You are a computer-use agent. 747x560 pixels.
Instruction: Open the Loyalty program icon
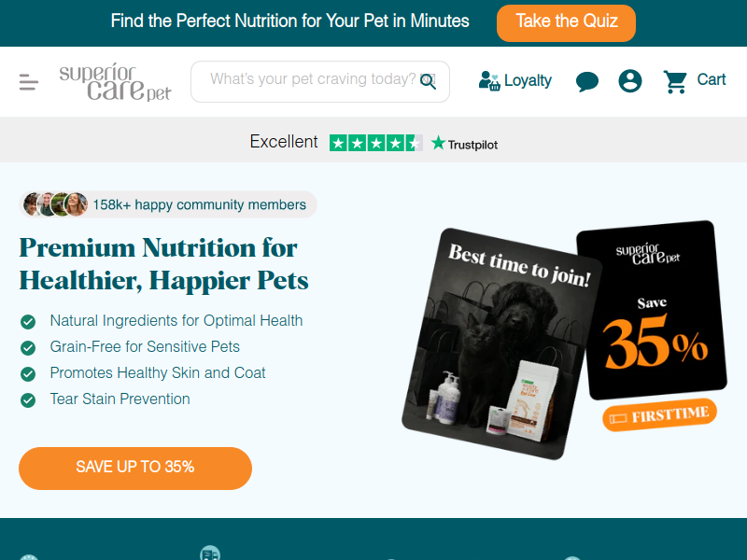(x=489, y=80)
